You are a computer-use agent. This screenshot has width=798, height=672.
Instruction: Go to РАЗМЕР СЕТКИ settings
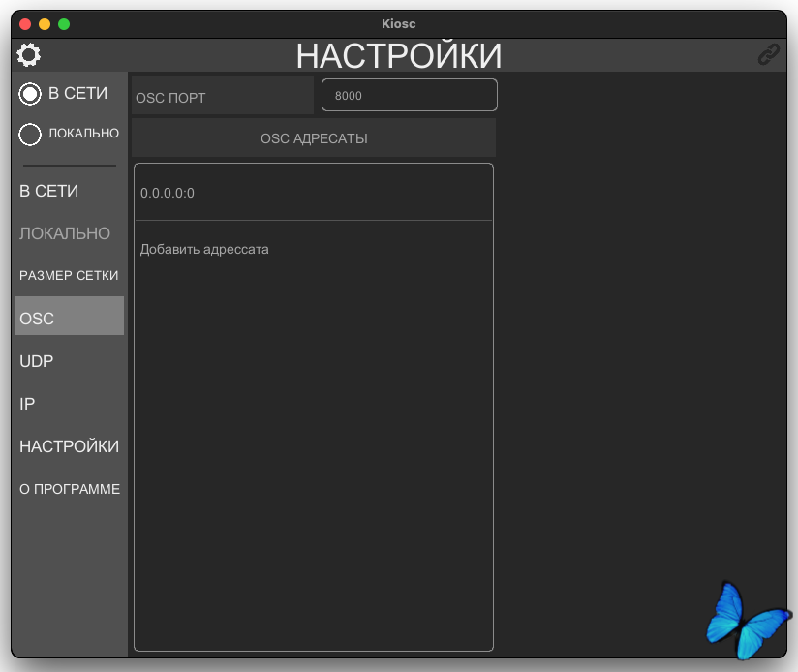tap(69, 276)
